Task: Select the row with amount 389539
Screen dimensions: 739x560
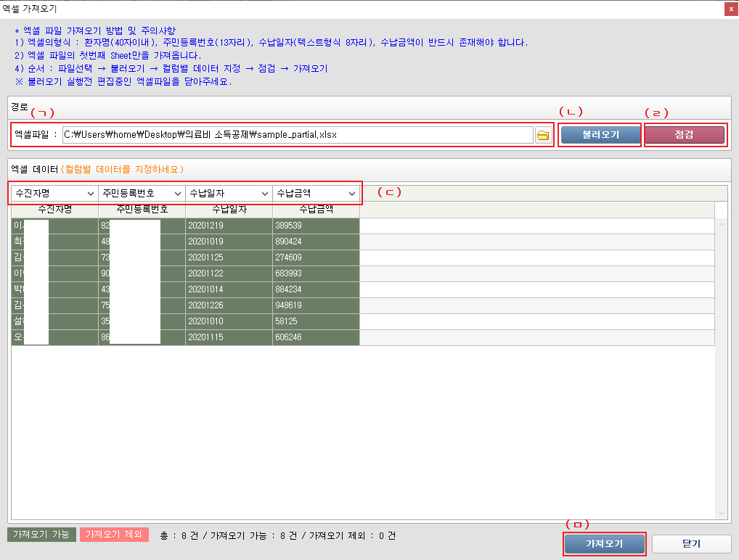Action: (316, 226)
